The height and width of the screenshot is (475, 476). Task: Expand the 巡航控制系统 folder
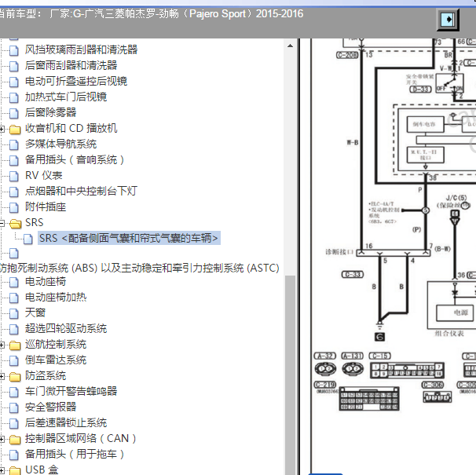(x=2, y=345)
